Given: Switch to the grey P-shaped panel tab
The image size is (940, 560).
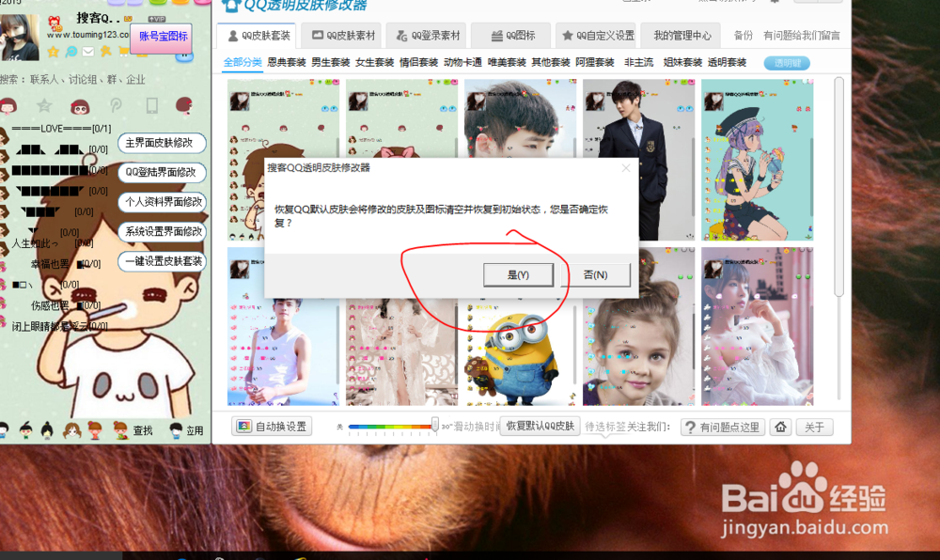Looking at the screenshot, I should (117, 106).
